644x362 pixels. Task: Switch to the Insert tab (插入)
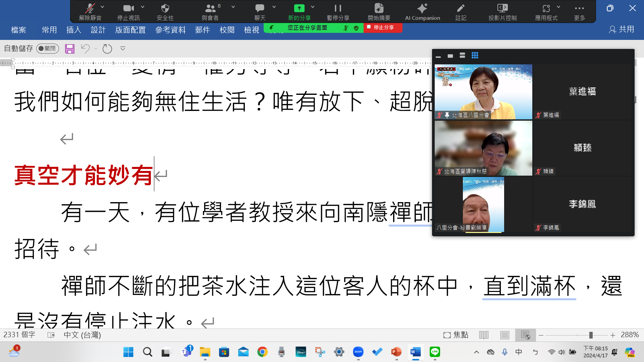(74, 30)
